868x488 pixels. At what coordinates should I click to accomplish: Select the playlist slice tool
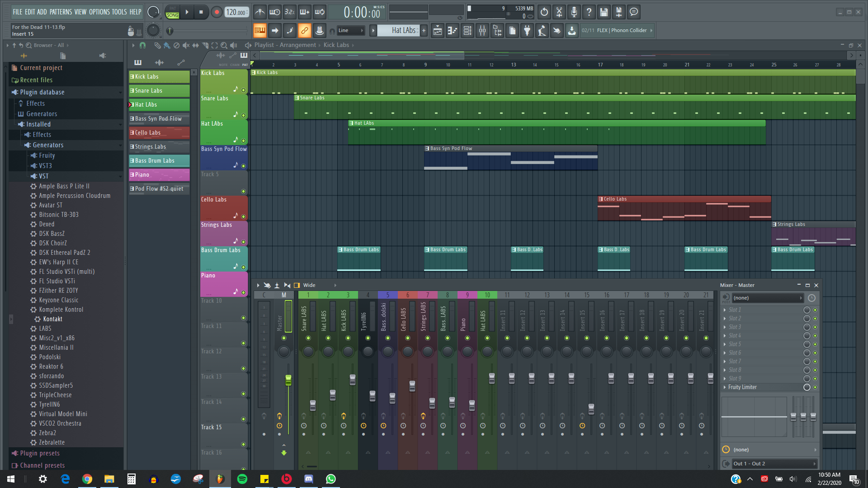point(205,45)
